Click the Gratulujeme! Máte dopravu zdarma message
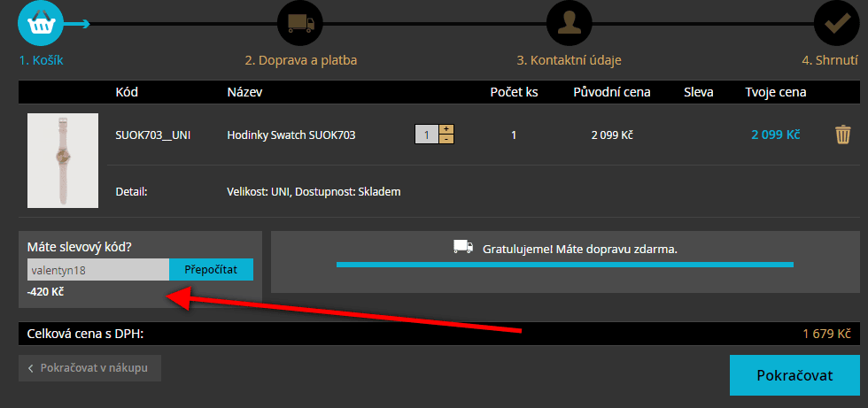The height and width of the screenshot is (408, 868). (580, 250)
